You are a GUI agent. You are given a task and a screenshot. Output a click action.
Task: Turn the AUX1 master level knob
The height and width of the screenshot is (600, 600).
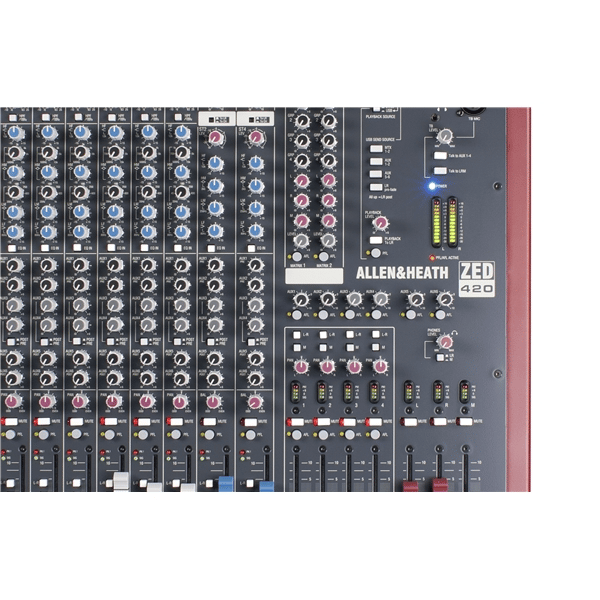click(301, 300)
